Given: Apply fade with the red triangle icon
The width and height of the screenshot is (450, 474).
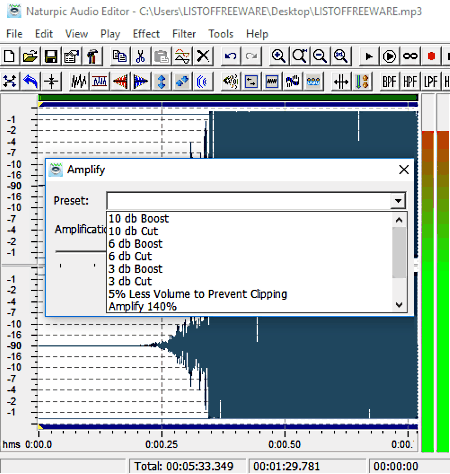Looking at the screenshot, I should tap(120, 81).
